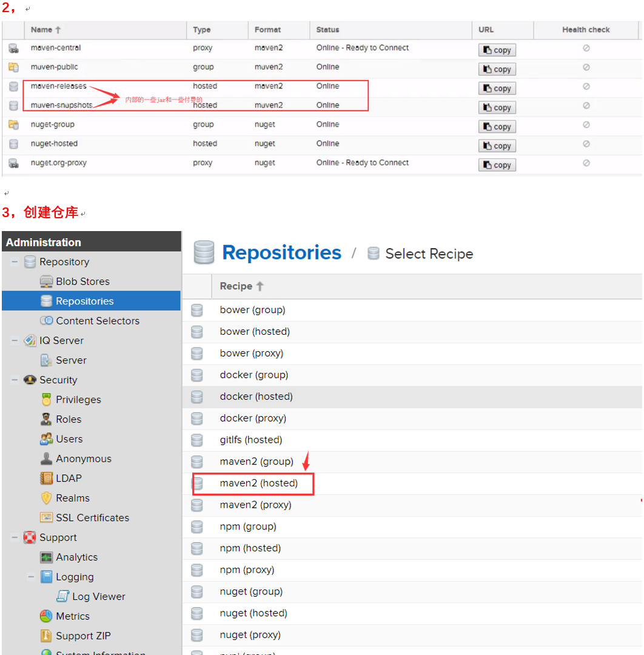Viewport: 644px width, 655px height.
Task: Click the large Repositories header database icon
Action: (x=204, y=252)
